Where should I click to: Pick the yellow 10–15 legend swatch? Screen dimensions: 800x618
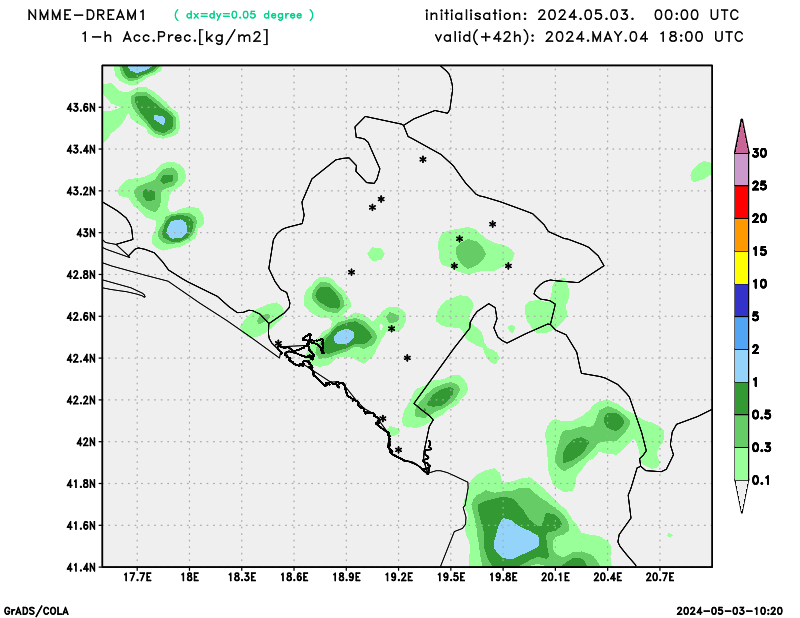[741, 268]
